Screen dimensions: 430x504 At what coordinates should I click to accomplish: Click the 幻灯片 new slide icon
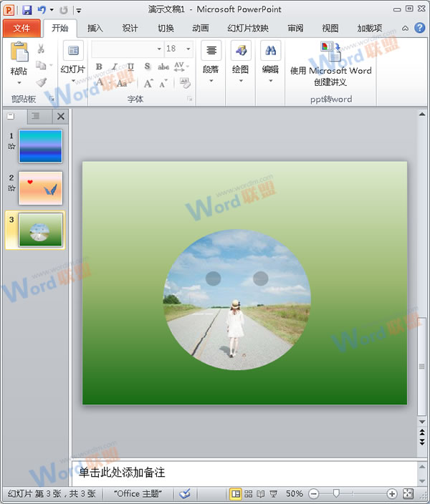tap(73, 50)
